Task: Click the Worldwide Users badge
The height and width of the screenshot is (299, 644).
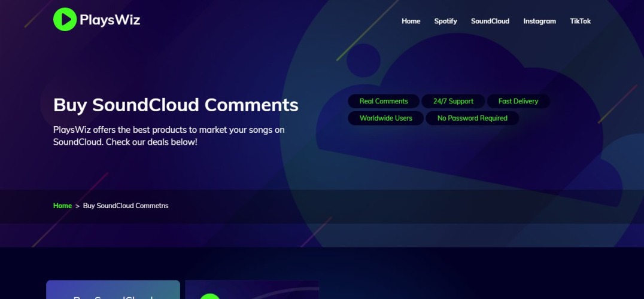Action: point(385,118)
